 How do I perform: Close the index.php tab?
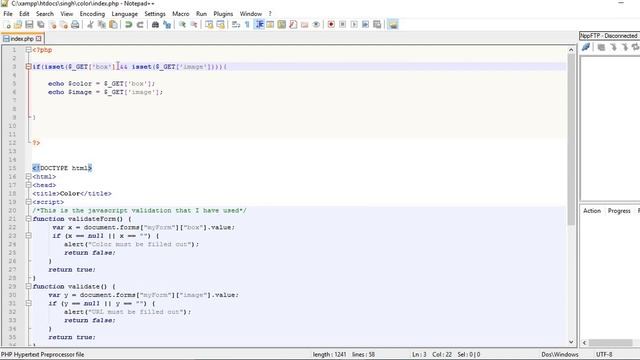pyautogui.click(x=38, y=39)
